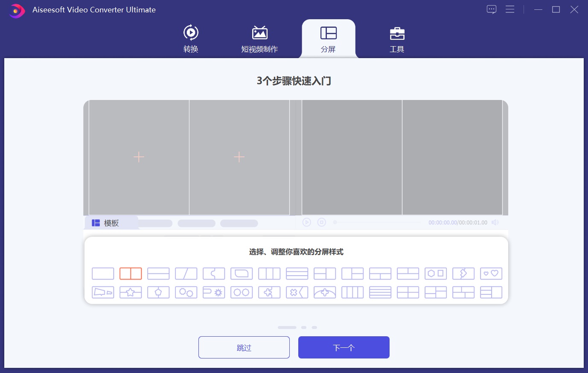The height and width of the screenshot is (373, 588).
Task: Choose the four horizontal rows template
Action: point(380,292)
